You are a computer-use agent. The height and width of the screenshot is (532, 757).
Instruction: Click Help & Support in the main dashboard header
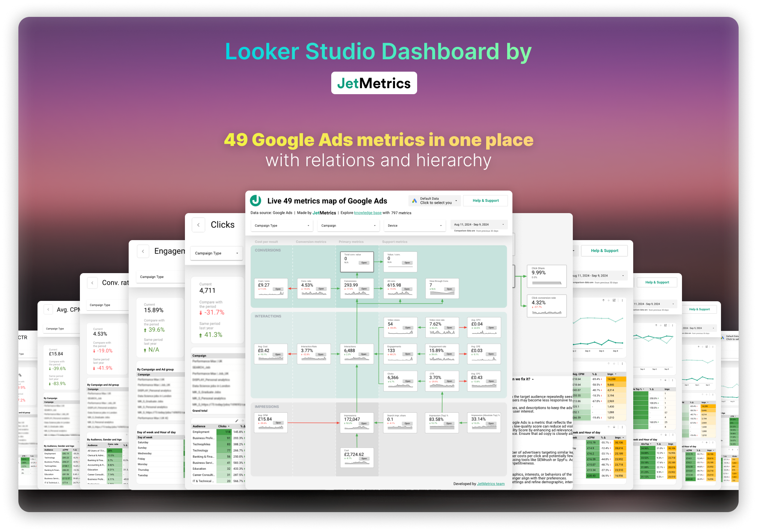click(485, 201)
